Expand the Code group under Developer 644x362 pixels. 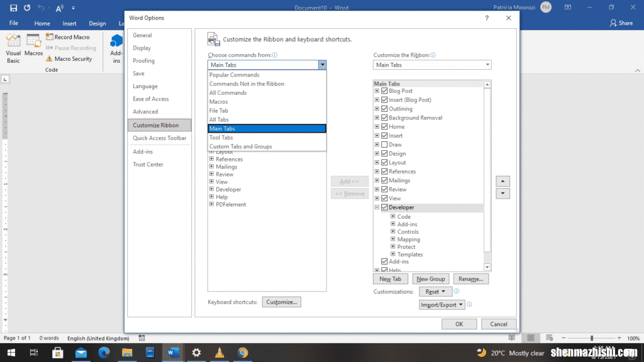click(x=393, y=216)
